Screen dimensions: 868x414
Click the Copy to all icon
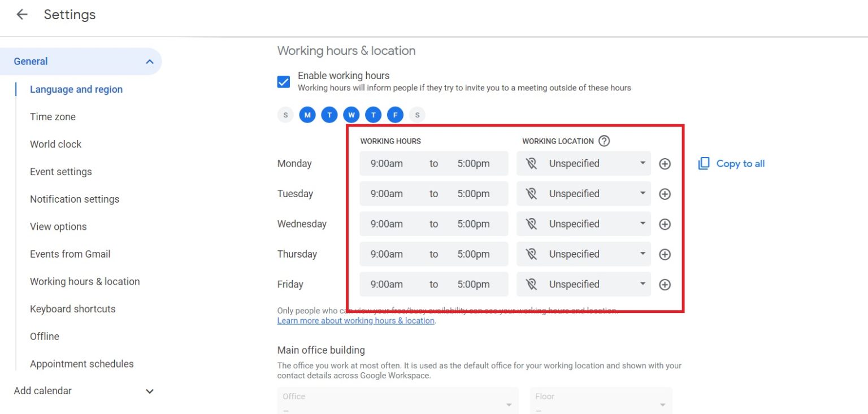(704, 164)
